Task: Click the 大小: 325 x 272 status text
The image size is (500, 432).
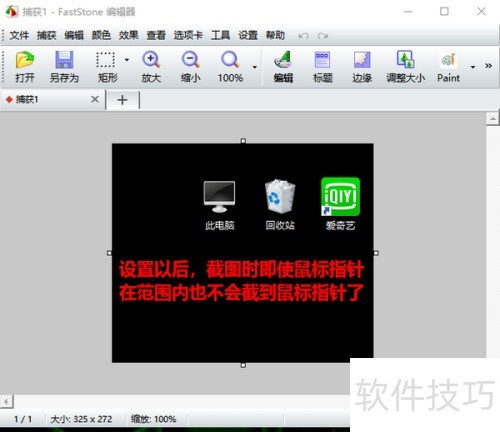Action: (x=81, y=419)
